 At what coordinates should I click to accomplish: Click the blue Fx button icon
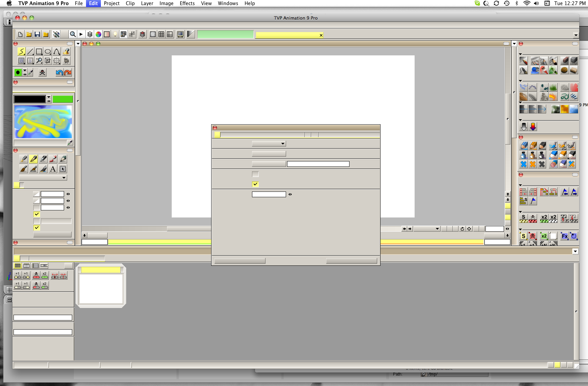[564, 236]
